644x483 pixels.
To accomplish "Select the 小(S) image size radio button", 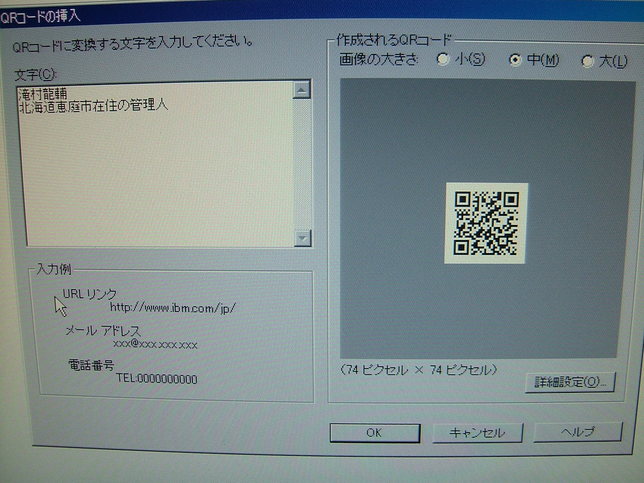I will point(443,60).
